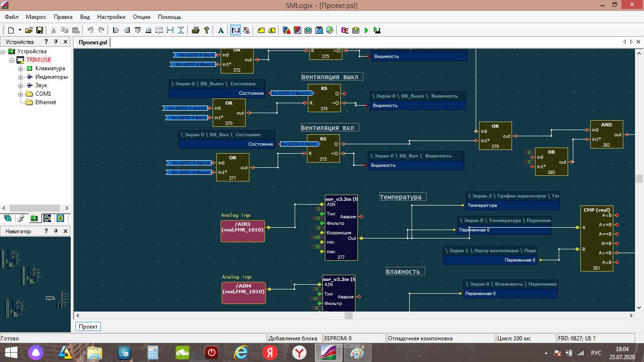Expand the COM1 tree node
Screen dimensions: 644x362
21,94
